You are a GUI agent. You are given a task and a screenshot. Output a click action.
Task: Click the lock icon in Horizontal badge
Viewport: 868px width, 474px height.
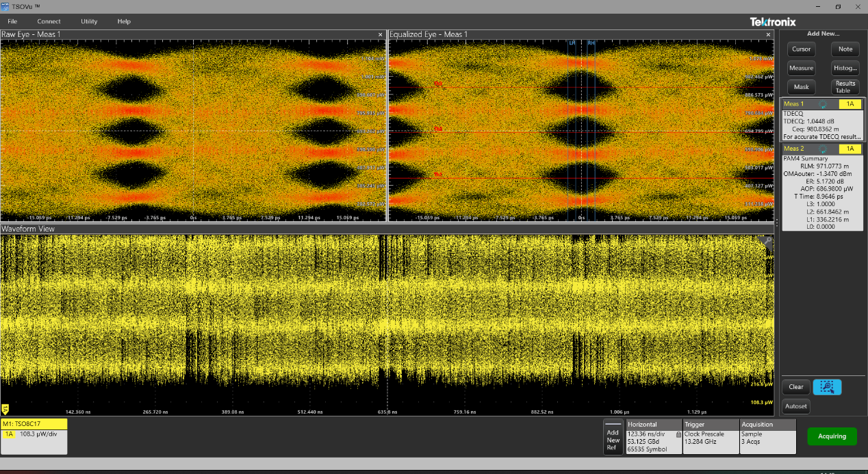click(x=678, y=434)
